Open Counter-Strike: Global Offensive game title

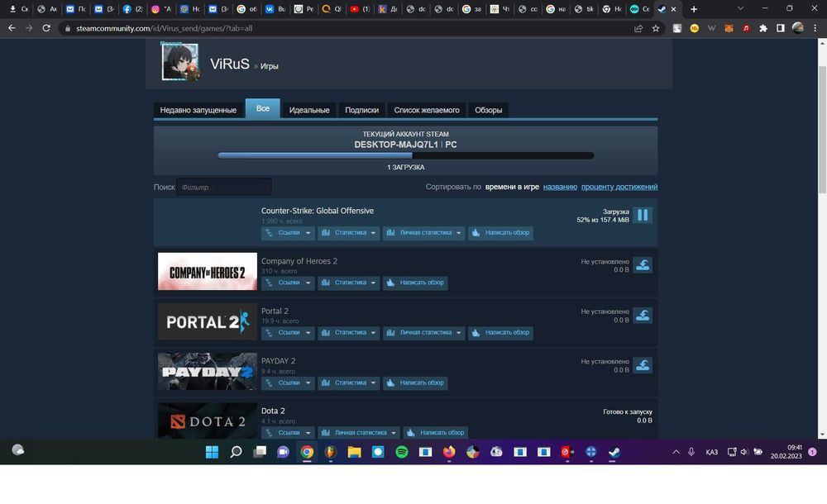pos(318,211)
